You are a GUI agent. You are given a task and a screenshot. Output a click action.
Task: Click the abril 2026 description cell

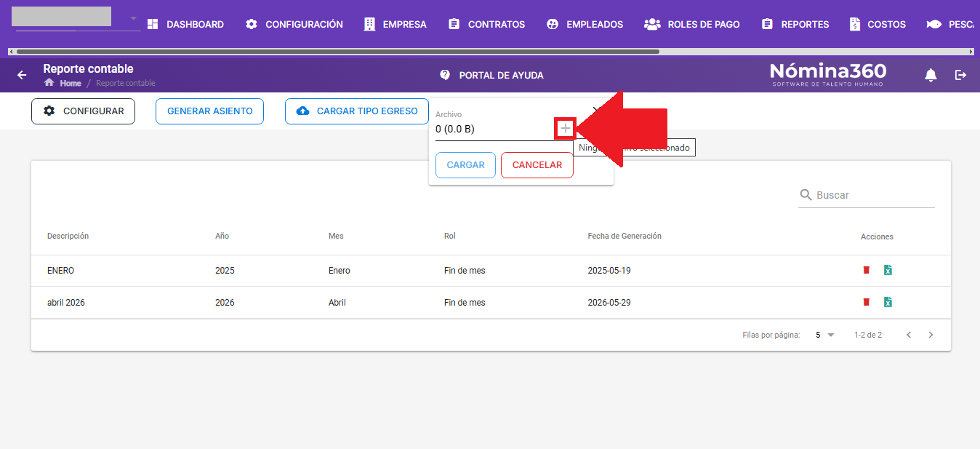[65, 303]
